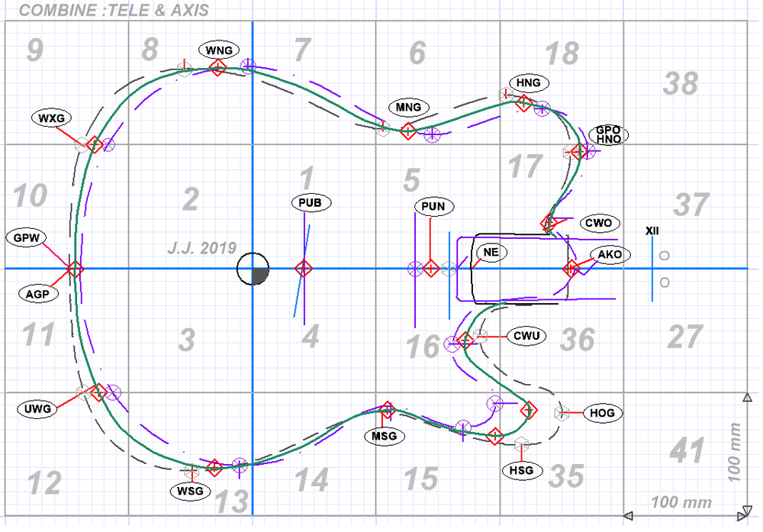Click the red diamond point near CWU
The width and height of the screenshot is (763, 532).
(x=465, y=341)
